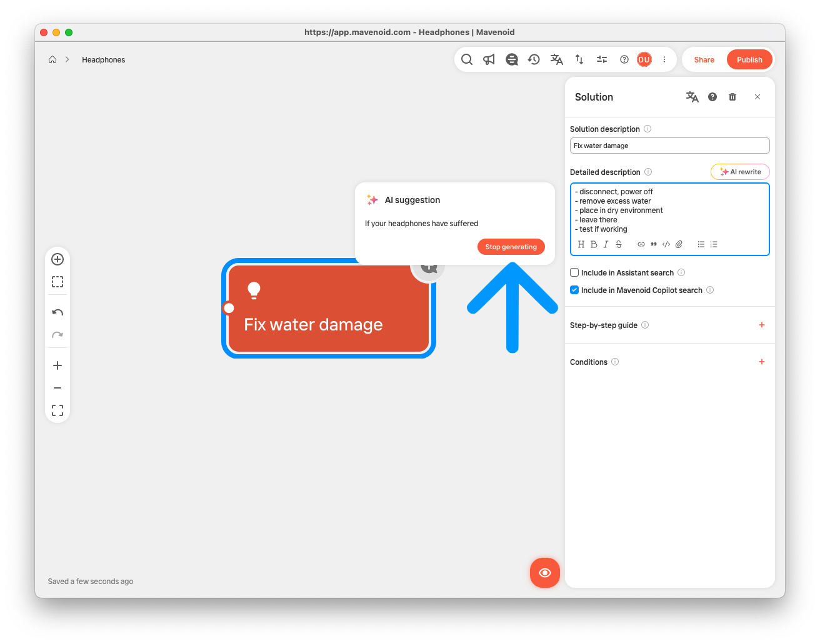Image resolution: width=820 pixels, height=644 pixels.
Task: Enable Include in Assistant search checkbox
Action: (574, 272)
